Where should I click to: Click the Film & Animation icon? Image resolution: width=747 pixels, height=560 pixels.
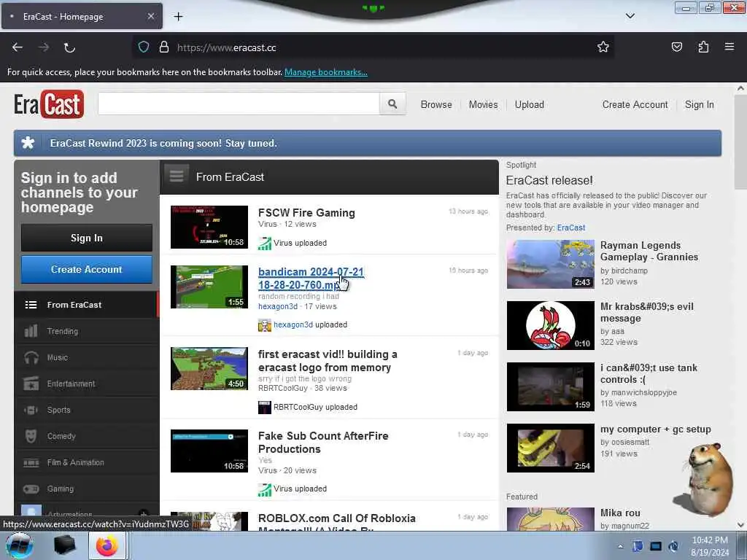click(31, 462)
